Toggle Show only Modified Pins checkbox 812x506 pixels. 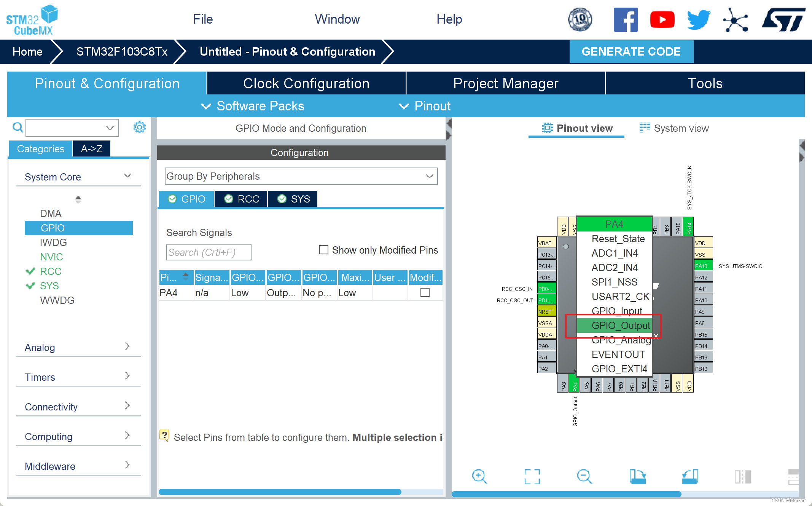(324, 250)
